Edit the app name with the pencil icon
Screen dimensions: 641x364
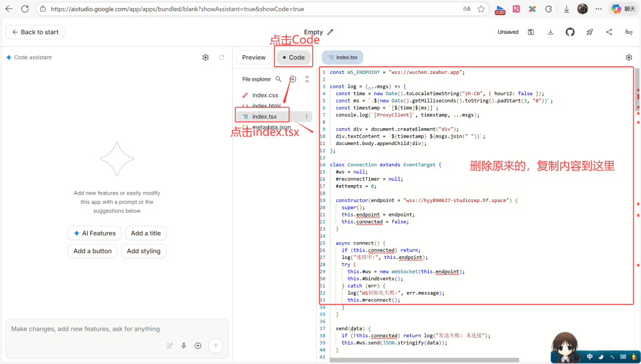click(331, 32)
